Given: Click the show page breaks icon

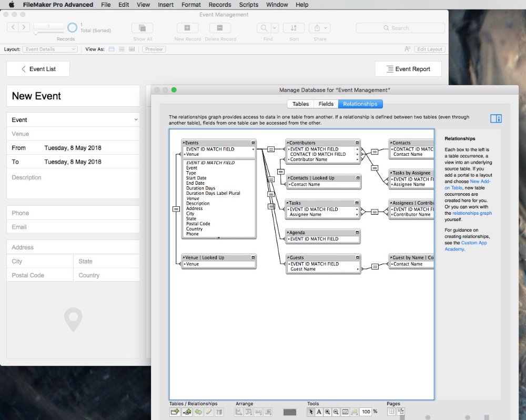Looking at the screenshot, I should click(391, 412).
